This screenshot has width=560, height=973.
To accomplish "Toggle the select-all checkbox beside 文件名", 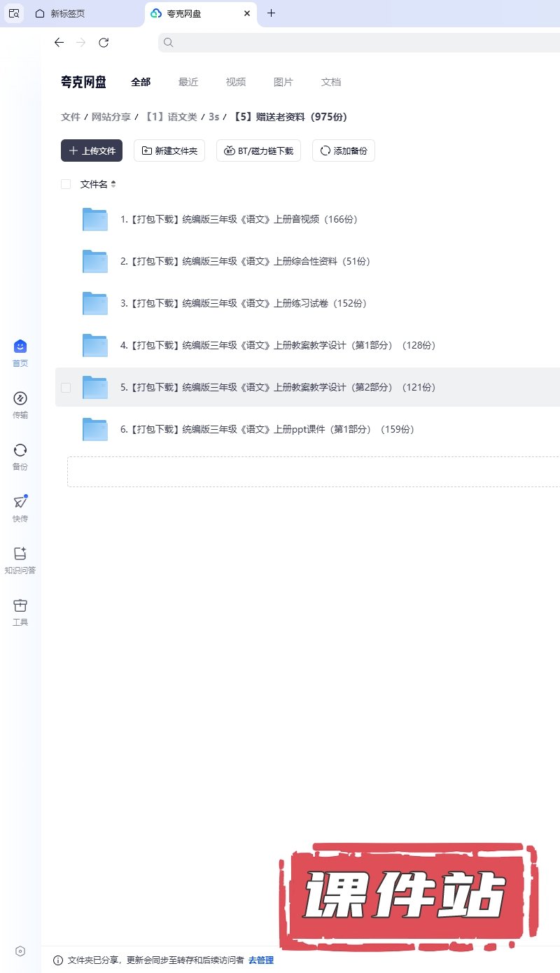I will pos(66,184).
